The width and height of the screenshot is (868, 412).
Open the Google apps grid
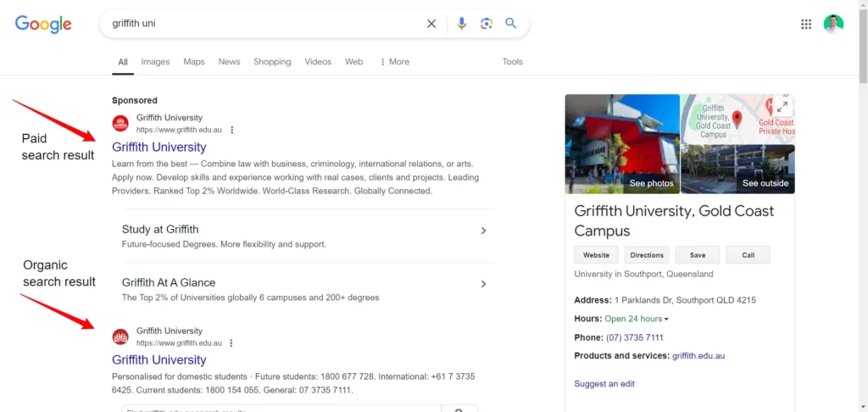[x=806, y=24]
